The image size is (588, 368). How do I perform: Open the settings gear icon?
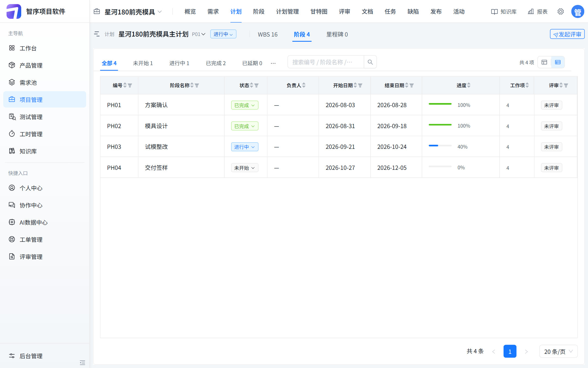click(560, 11)
